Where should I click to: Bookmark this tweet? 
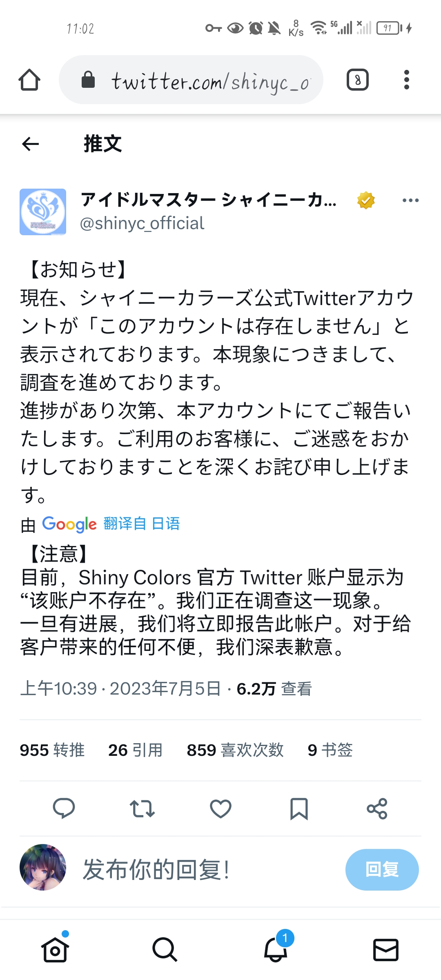point(299,808)
